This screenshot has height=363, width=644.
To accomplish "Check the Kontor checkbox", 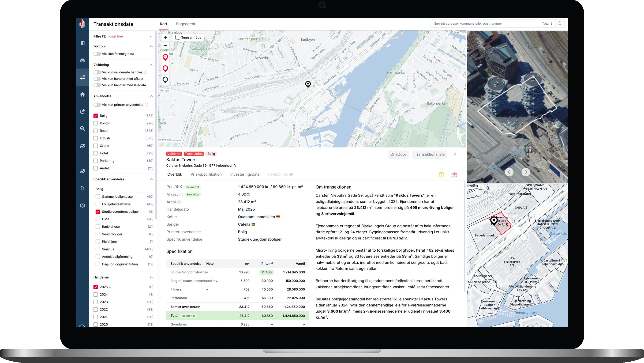I will 96,123.
